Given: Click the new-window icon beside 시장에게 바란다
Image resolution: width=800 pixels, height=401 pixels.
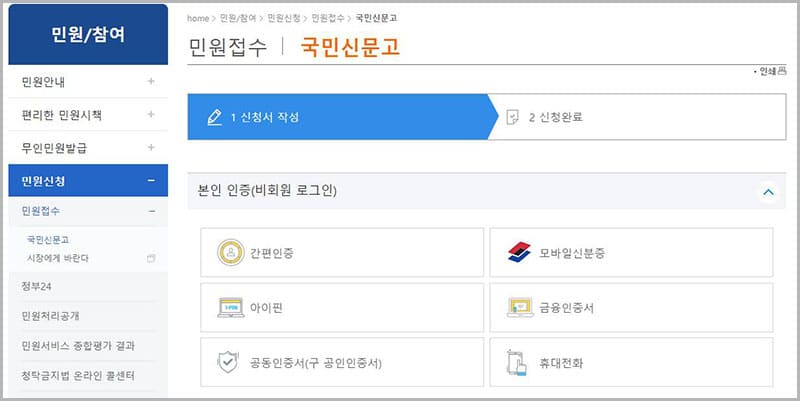Looking at the screenshot, I should tap(151, 258).
